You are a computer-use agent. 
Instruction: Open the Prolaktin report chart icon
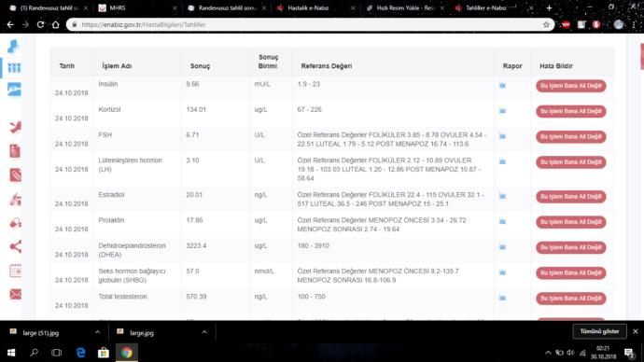pos(502,222)
